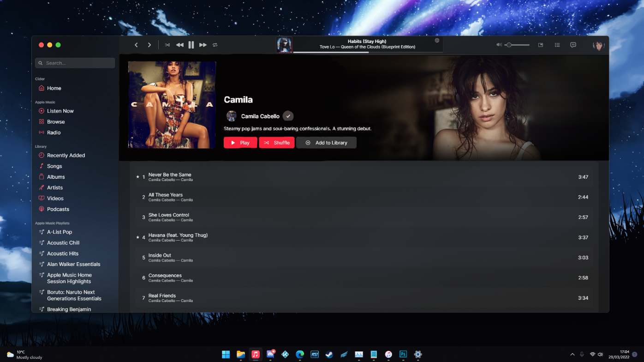The image size is (644, 362).
Task: Go back using the navigation chevron
Action: (x=136, y=45)
